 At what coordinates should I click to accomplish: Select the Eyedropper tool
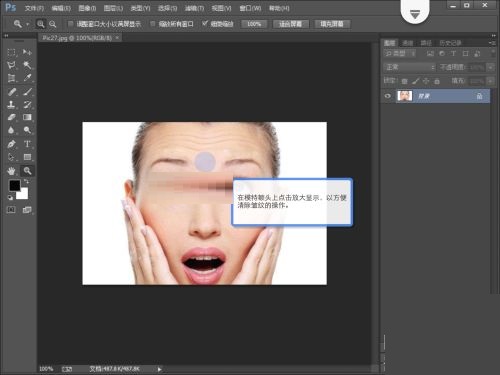27,78
